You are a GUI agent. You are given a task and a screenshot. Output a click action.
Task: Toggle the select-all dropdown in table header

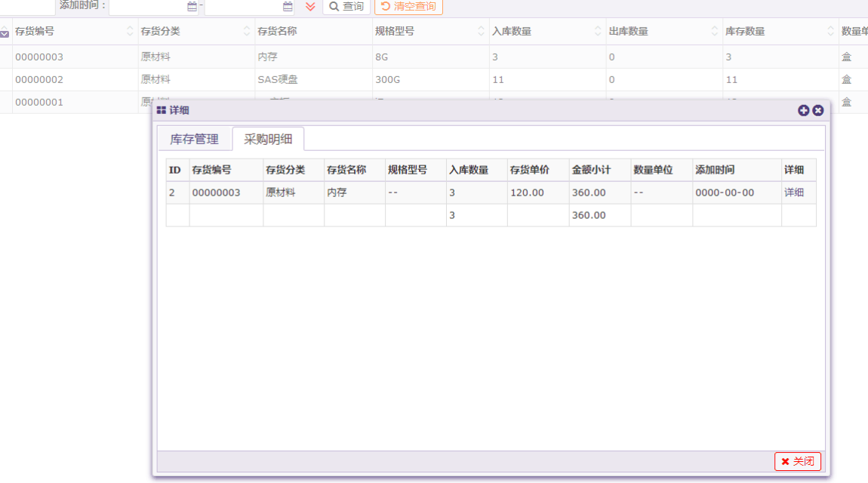coord(5,32)
